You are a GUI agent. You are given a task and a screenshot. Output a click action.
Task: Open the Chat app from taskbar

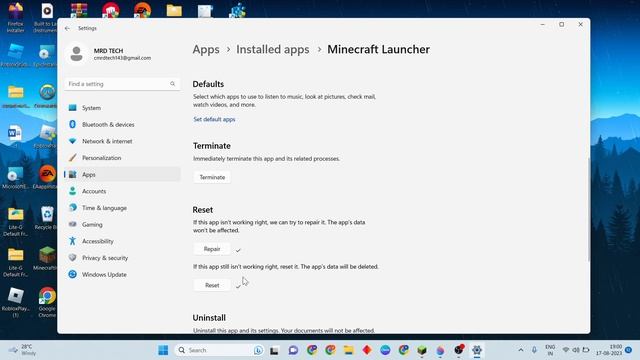[x=293, y=350]
